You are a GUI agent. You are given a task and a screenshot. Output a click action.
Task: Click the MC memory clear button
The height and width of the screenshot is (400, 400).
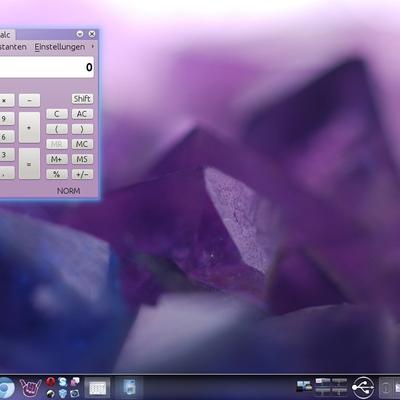pos(82,144)
